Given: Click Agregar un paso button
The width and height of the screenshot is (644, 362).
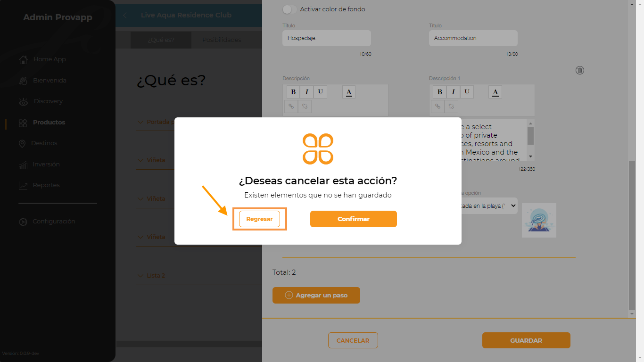Looking at the screenshot, I should tap(316, 296).
